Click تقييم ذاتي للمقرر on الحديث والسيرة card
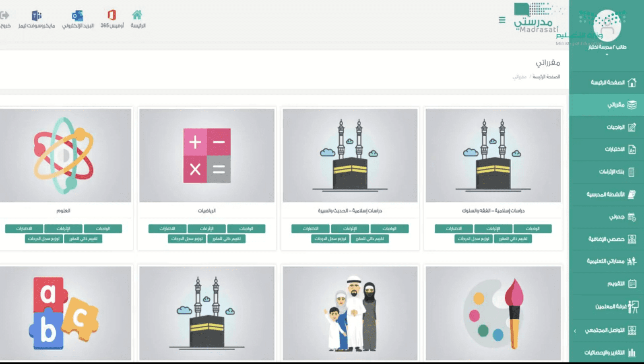Image resolution: width=644 pixels, height=364 pixels. (370, 239)
